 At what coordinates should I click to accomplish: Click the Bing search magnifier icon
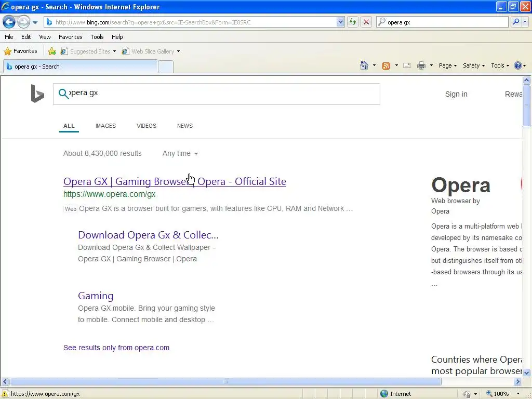pyautogui.click(x=63, y=94)
